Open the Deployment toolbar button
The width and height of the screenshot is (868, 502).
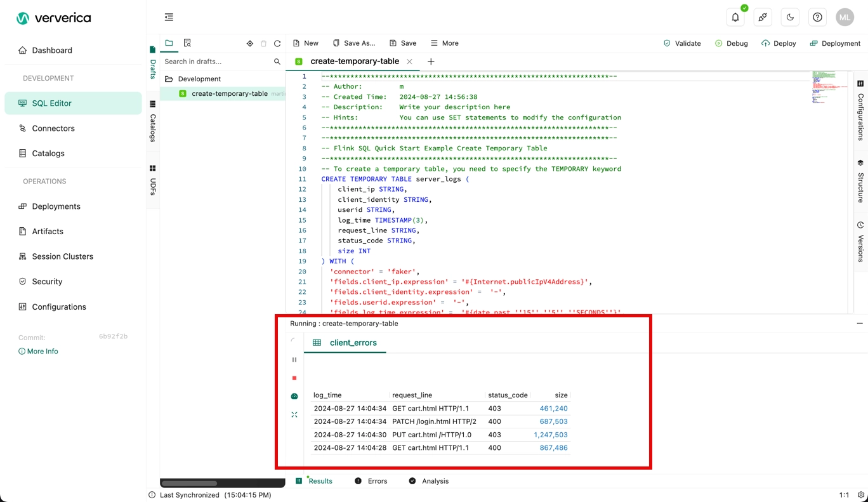pos(835,43)
